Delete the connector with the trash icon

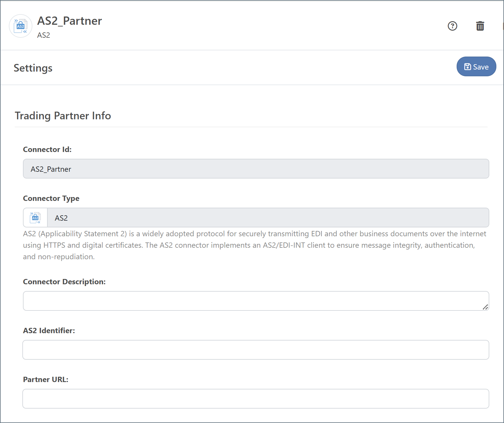pos(480,26)
